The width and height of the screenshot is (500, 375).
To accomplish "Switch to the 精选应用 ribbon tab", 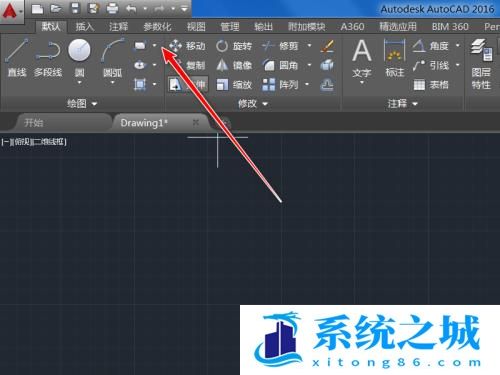I will pyautogui.click(x=398, y=27).
